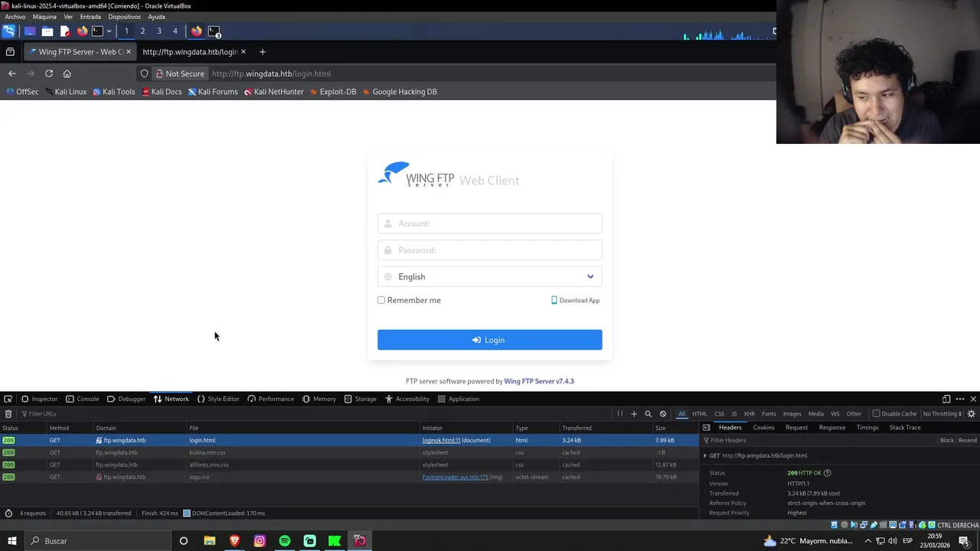Clear network log with the trash icon
This screenshot has height=551, width=980.
[x=8, y=414]
